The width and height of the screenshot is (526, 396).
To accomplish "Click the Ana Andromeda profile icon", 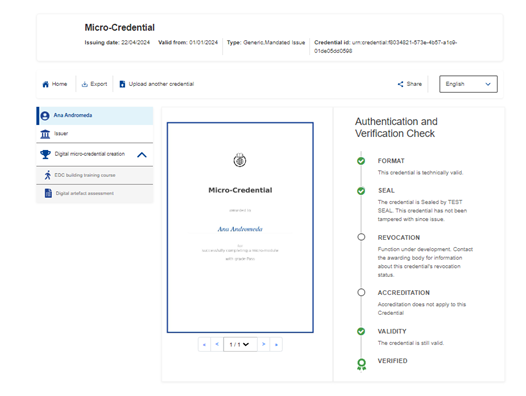I will point(45,116).
